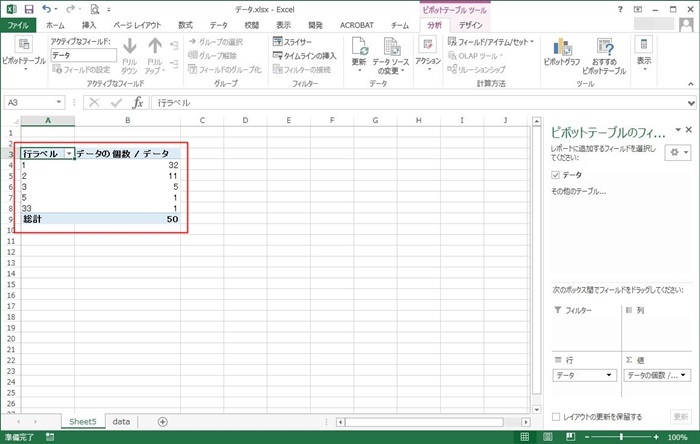This screenshot has height=444, width=700.
Task: Switch to Page Break Preview in status bar
Action: pos(570,437)
